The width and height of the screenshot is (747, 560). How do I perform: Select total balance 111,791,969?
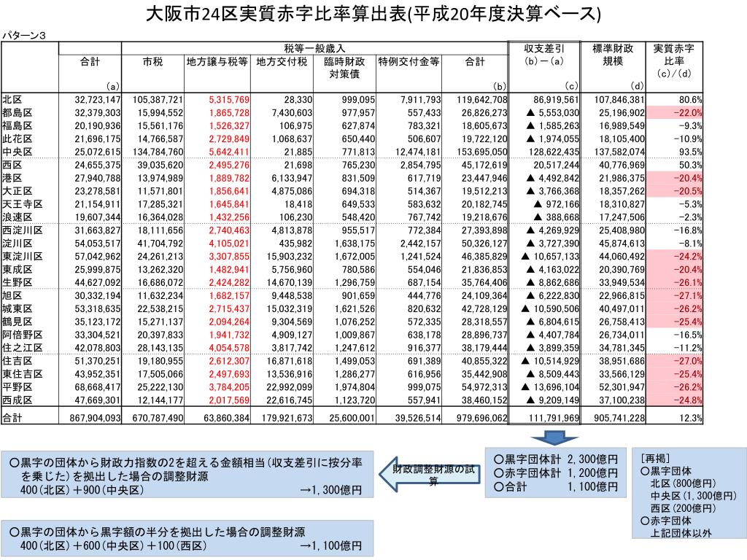coord(554,418)
